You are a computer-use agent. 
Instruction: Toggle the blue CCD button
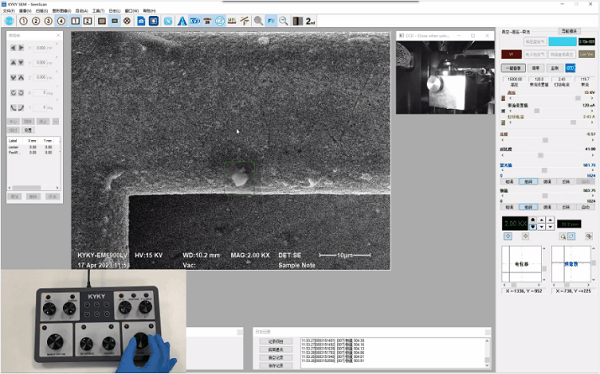coord(570,68)
